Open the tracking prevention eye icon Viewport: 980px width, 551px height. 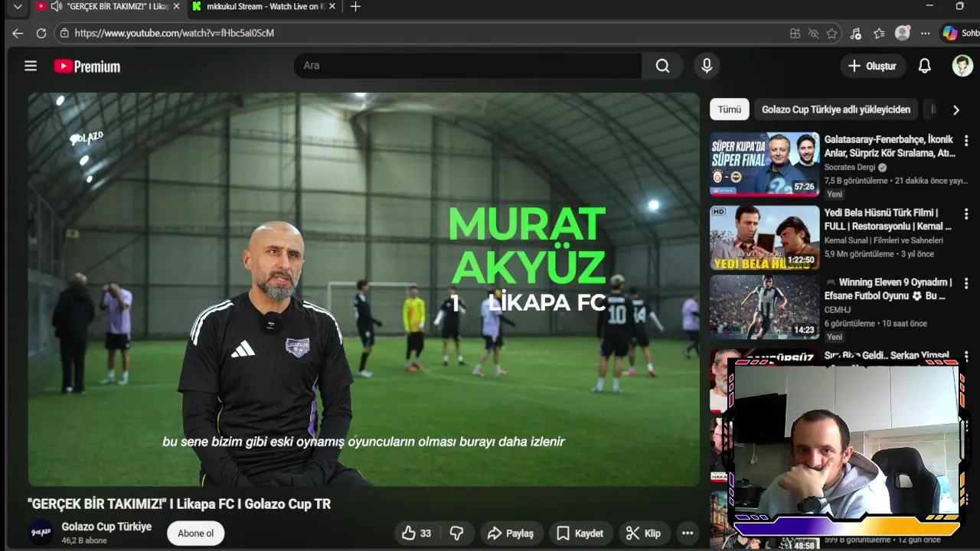pyautogui.click(x=814, y=34)
